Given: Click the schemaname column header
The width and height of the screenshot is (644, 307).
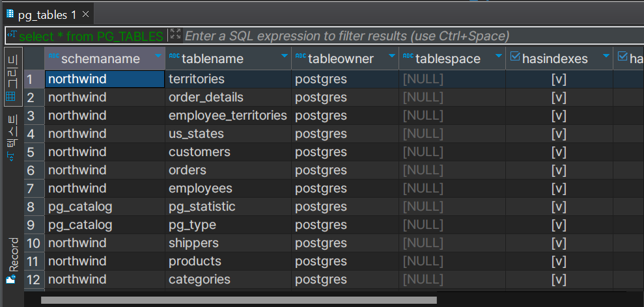Looking at the screenshot, I should (105, 59).
